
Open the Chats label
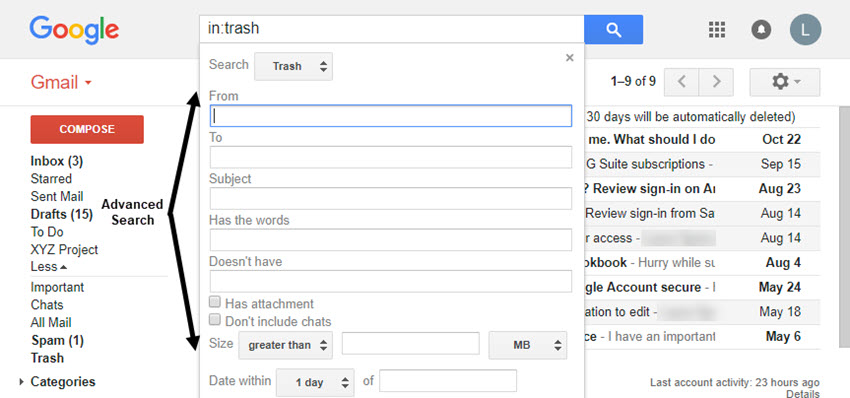pos(47,305)
